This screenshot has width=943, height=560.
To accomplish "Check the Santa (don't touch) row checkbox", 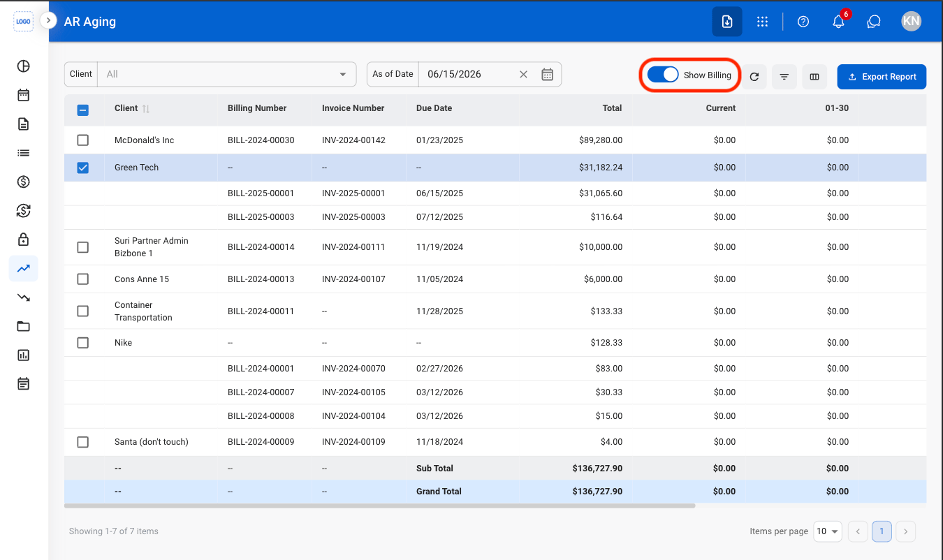I will point(82,442).
